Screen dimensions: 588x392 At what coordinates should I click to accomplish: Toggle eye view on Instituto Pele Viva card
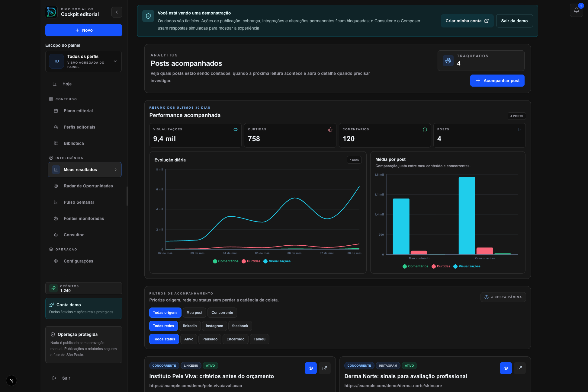pos(311,368)
